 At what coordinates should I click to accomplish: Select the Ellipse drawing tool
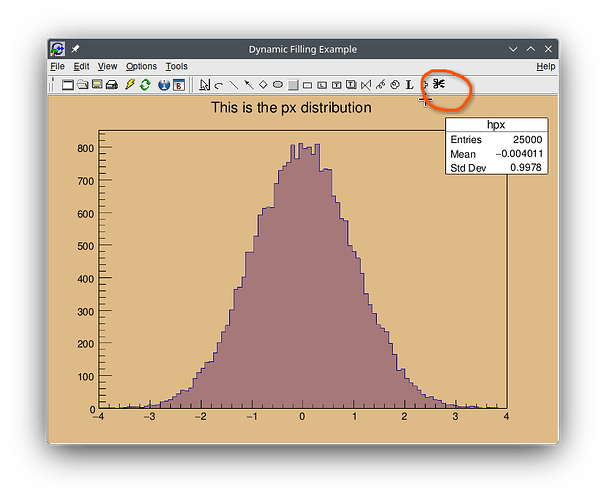coord(278,85)
